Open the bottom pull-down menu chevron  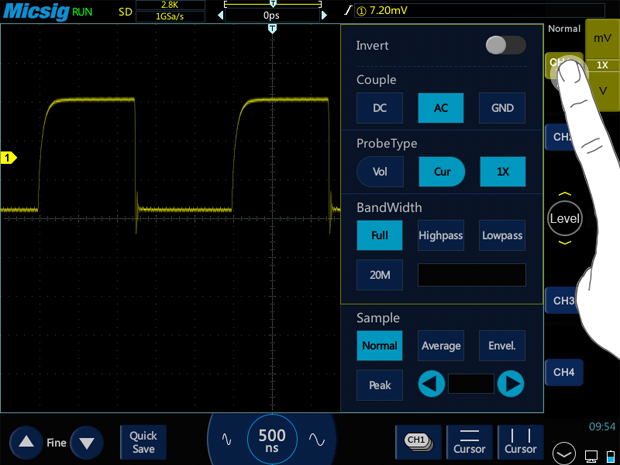[564, 453]
